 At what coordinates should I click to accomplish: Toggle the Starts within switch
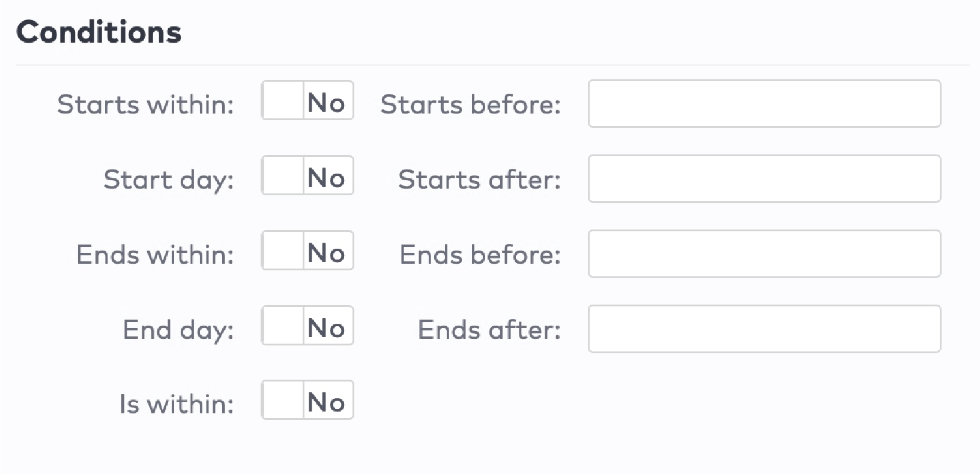point(307,101)
